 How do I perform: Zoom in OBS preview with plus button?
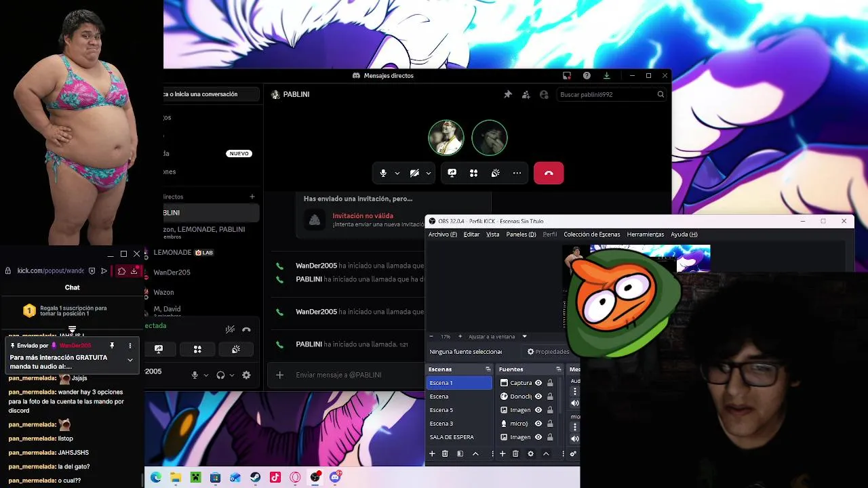460,337
